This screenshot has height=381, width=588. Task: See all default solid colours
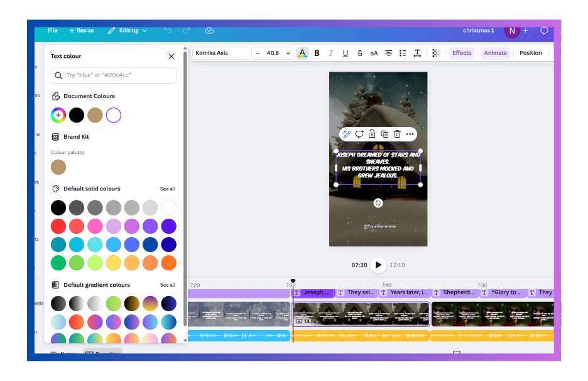pyautogui.click(x=168, y=189)
